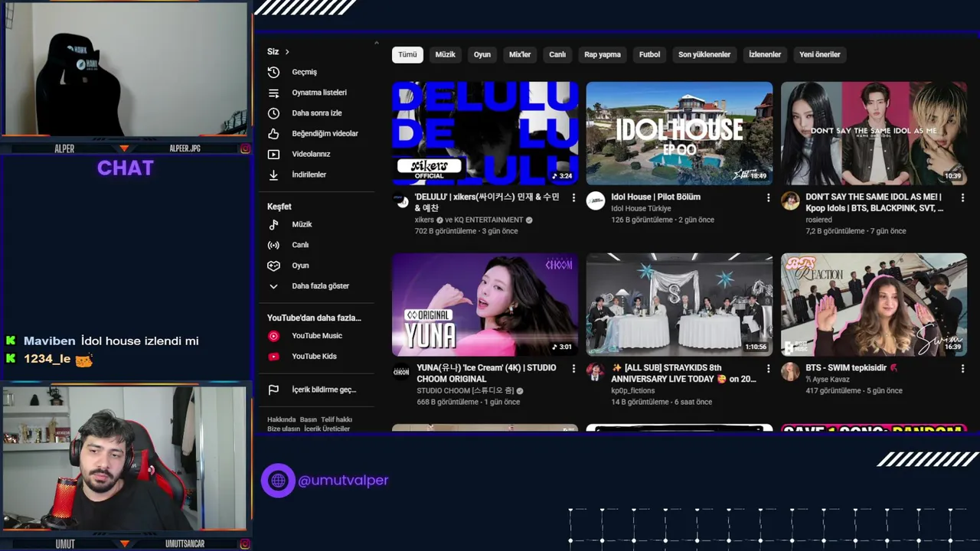The height and width of the screenshot is (551, 980).
Task: Click the Oynatma listeleri playlist icon
Action: (273, 93)
